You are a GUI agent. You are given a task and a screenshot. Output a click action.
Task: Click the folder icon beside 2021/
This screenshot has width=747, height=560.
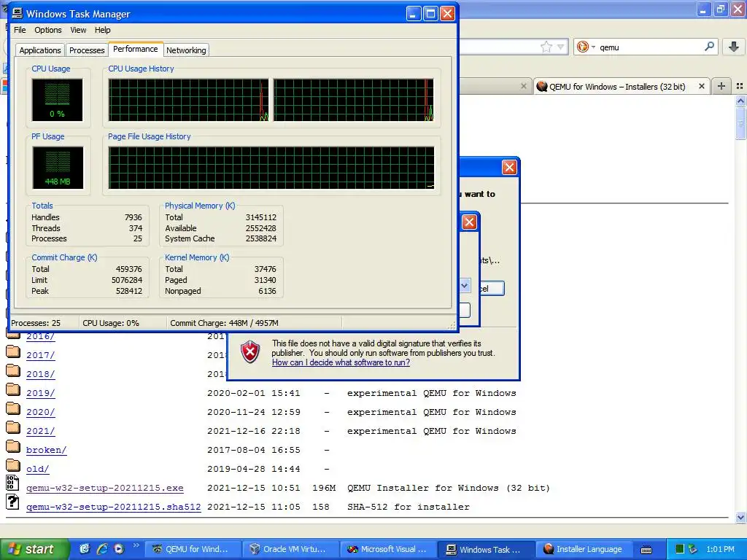13,427
